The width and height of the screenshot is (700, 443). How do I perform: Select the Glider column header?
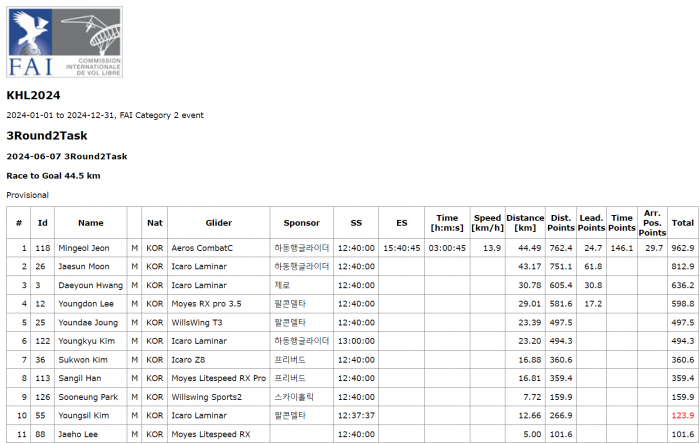218,223
